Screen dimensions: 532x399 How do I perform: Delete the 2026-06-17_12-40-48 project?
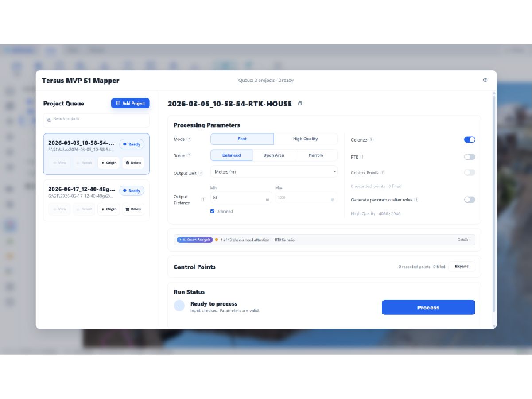(x=133, y=209)
